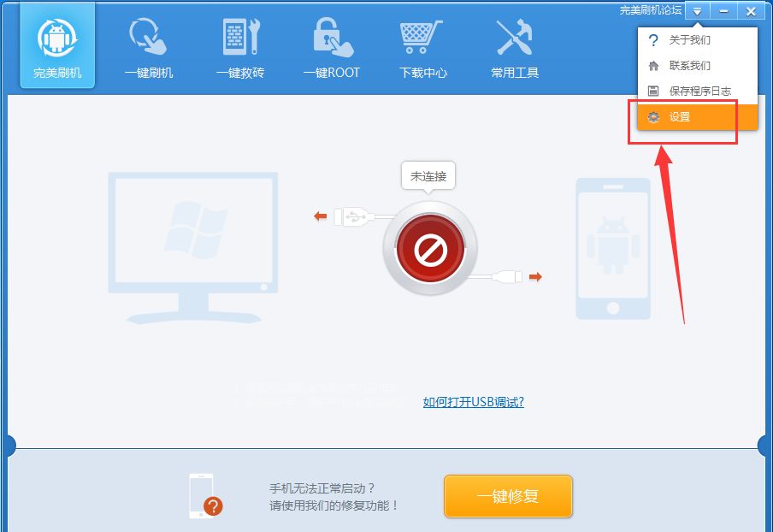Open 常用工具 common tools tab
Screen dimensions: 773x532
coord(515,48)
